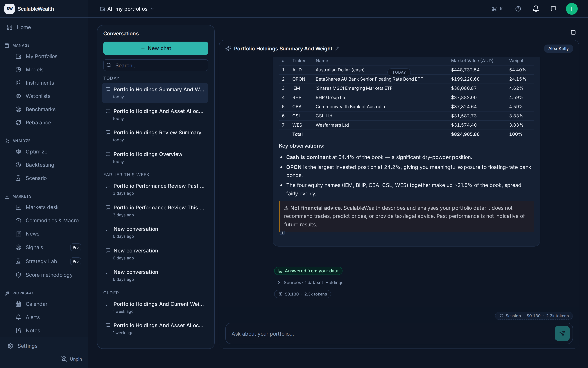Click the CSL weight 3.83% cell

point(516,116)
